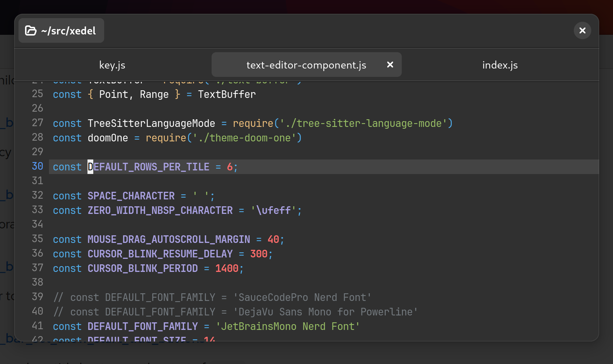Click the value 40 on line 35

click(x=273, y=239)
